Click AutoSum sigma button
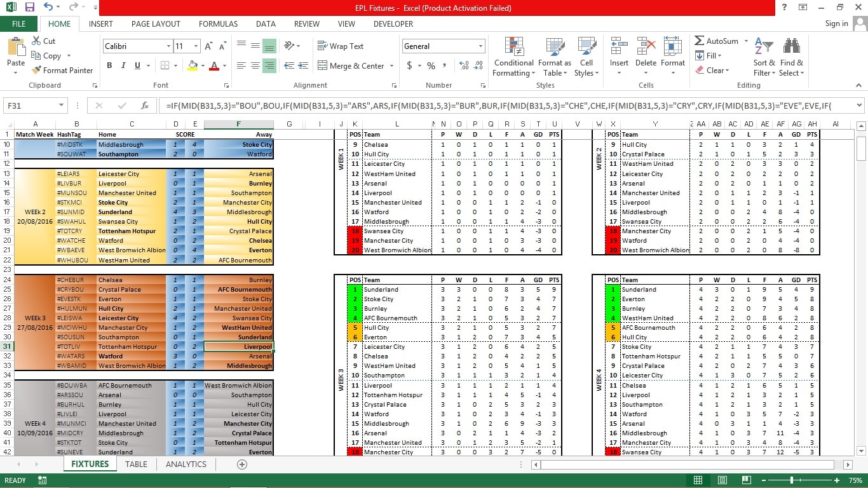Screen dimensions: 868x488 716,41
